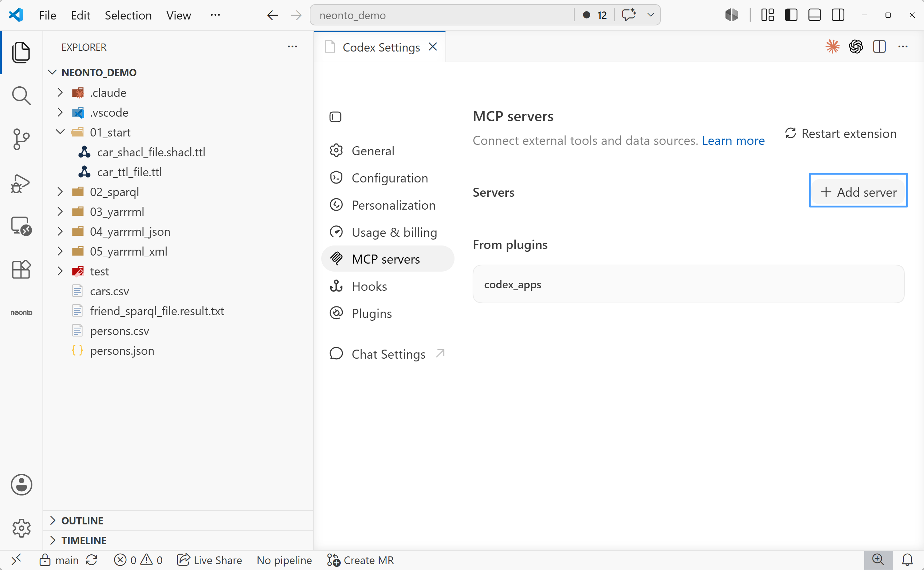Click the Claude starburst icon in editor toolbar
The image size is (924, 570).
(832, 47)
